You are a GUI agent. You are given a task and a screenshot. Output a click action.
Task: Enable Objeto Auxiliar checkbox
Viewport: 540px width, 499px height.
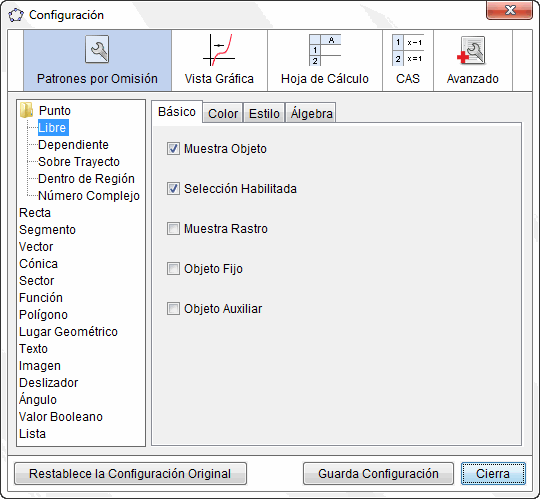(x=173, y=309)
